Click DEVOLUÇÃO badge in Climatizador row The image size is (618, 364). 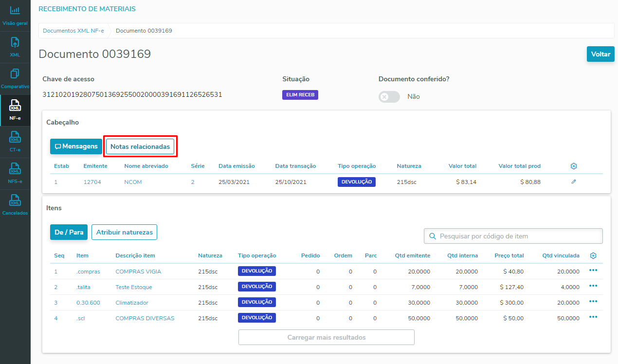257,302
